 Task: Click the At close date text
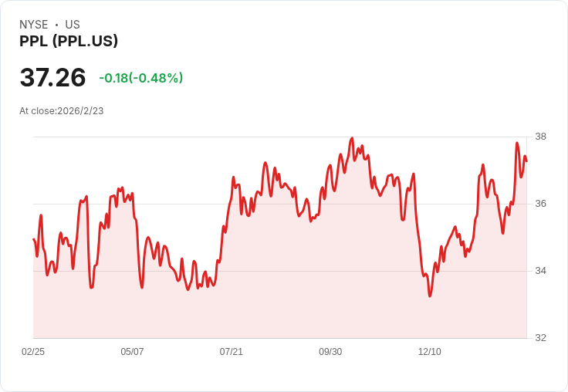[62, 111]
